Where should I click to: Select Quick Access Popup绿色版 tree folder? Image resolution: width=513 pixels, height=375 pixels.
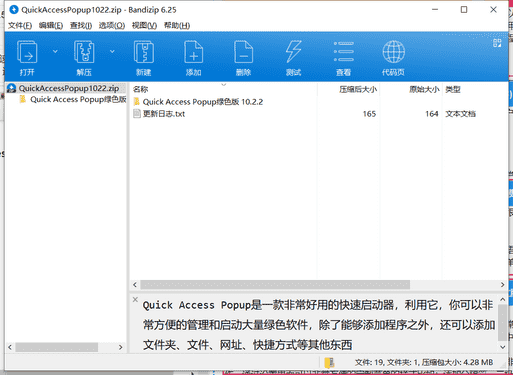[78, 99]
